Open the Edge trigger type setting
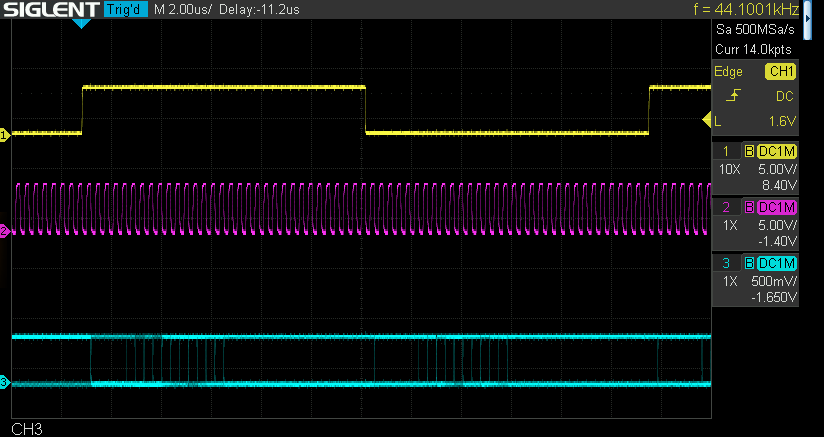This screenshot has height=437, width=824. (x=728, y=71)
